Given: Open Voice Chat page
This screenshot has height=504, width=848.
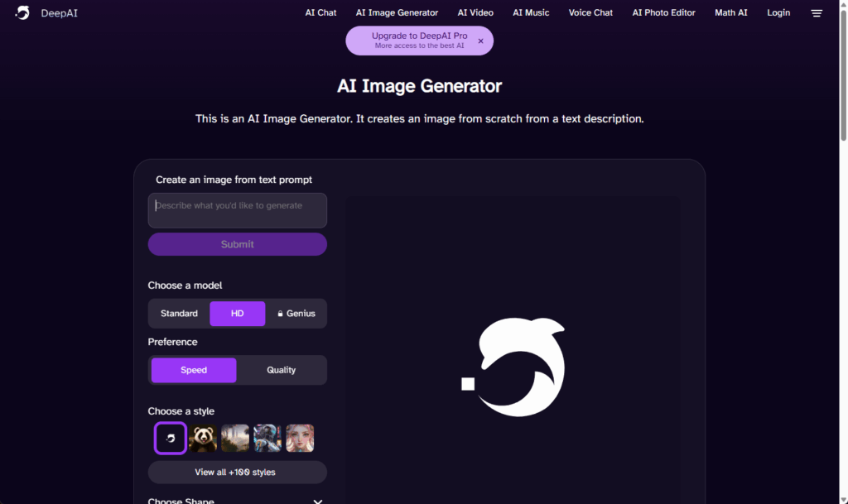Looking at the screenshot, I should [590, 12].
